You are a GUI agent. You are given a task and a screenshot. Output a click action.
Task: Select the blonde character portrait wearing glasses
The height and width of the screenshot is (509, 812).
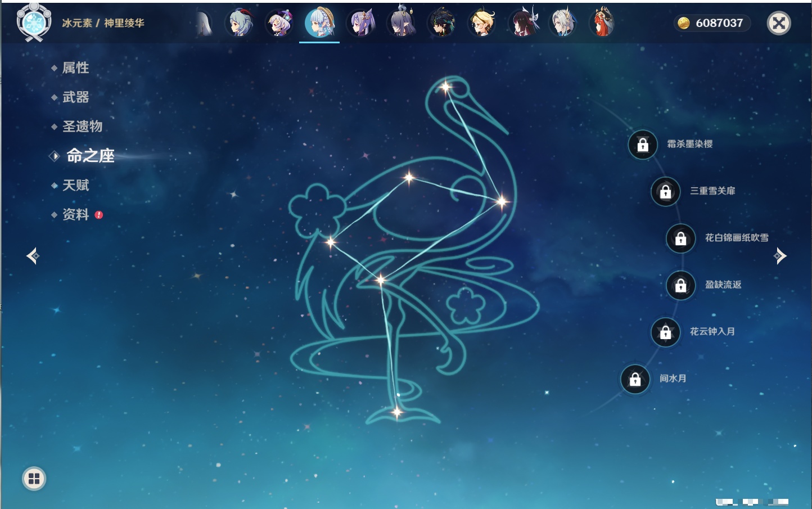point(482,23)
